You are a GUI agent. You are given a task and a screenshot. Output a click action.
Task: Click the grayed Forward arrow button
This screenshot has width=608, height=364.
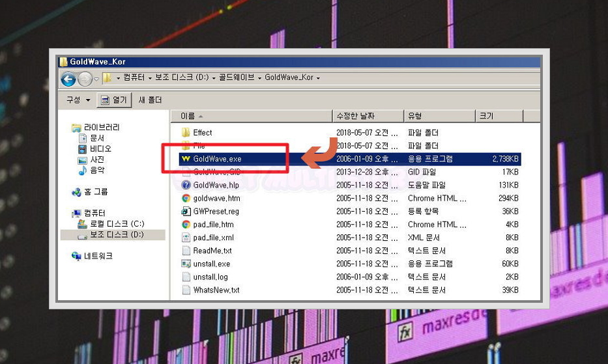coord(85,79)
